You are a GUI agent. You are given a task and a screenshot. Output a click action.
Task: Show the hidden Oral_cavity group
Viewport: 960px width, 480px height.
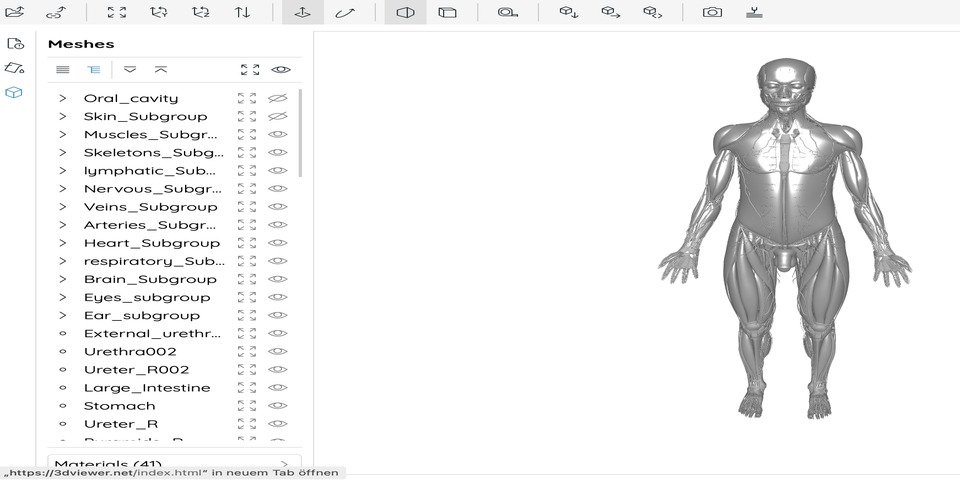click(x=278, y=98)
